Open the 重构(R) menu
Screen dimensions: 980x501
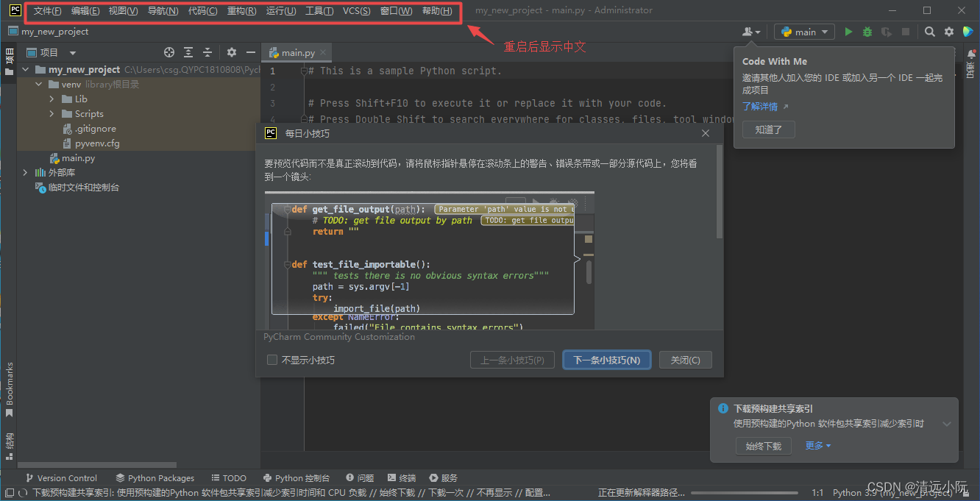coord(242,11)
